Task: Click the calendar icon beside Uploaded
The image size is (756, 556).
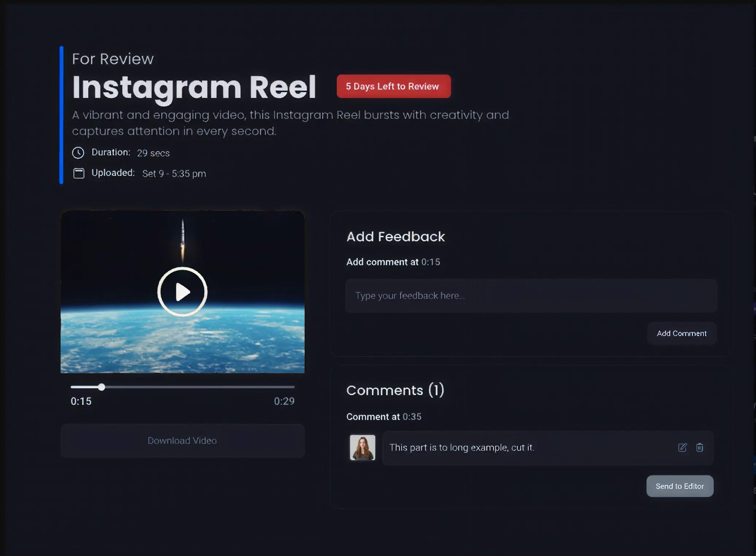Action: coord(79,173)
